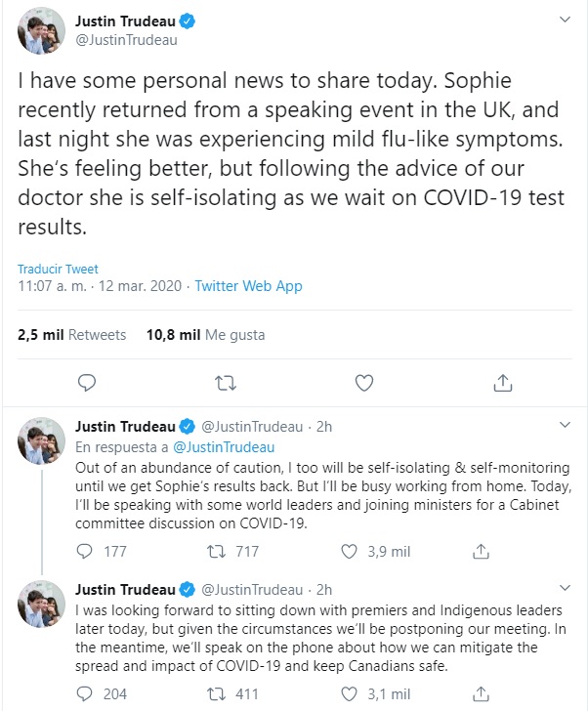
Task: Expand options chevron on premiers reply
Action: (565, 589)
